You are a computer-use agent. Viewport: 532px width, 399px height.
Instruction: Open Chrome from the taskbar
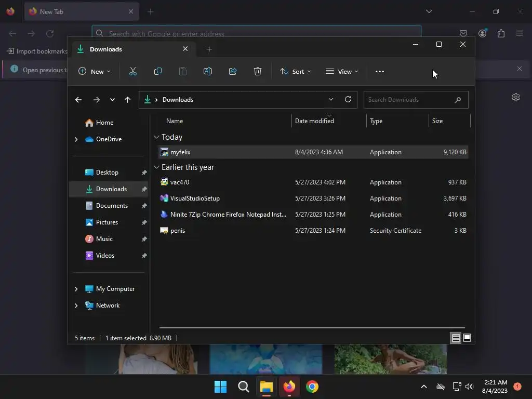click(312, 387)
